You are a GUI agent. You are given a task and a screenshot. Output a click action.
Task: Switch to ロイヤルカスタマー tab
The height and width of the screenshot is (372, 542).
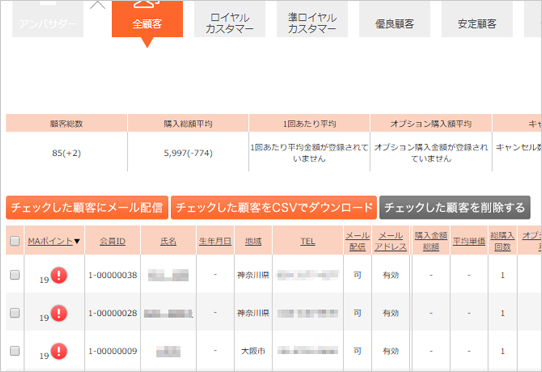coord(230,19)
